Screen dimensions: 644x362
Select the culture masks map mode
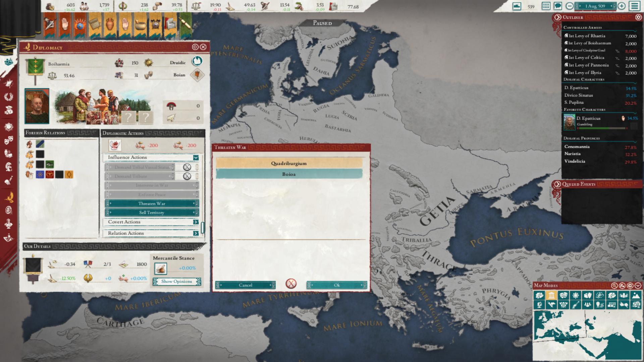[563, 295]
